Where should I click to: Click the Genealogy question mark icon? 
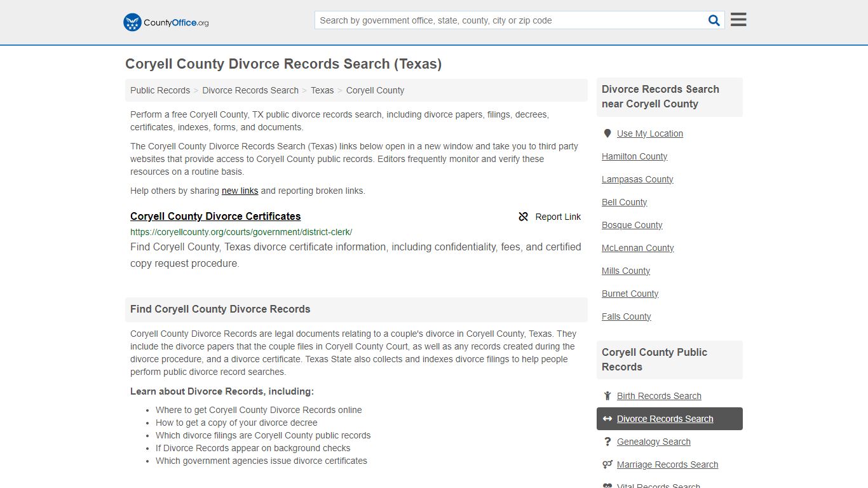607,442
